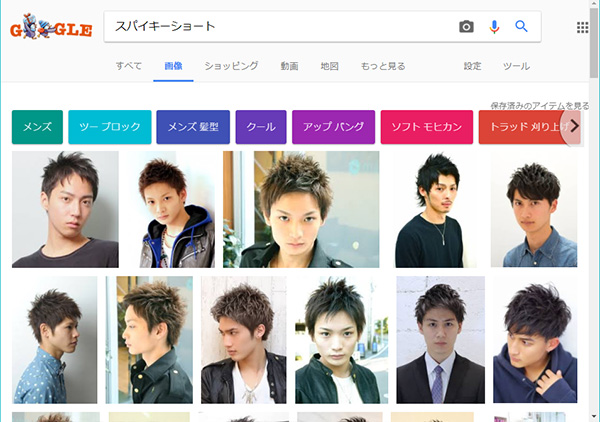The width and height of the screenshot is (600, 422).
Task: Select the purple クール filter chip
Action: pyautogui.click(x=260, y=127)
